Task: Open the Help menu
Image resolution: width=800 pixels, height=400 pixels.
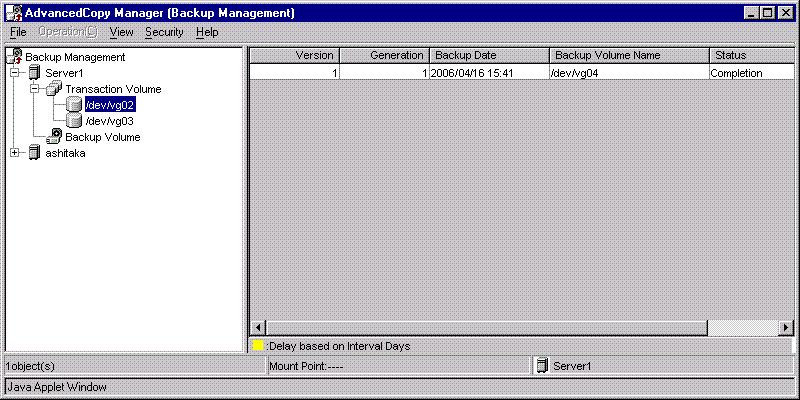Action: 207,32
